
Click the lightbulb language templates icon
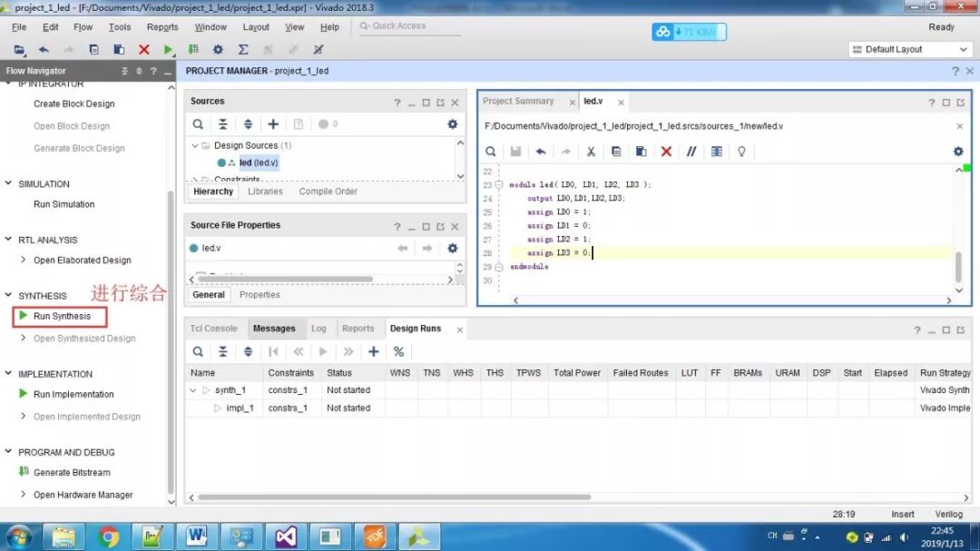(741, 152)
